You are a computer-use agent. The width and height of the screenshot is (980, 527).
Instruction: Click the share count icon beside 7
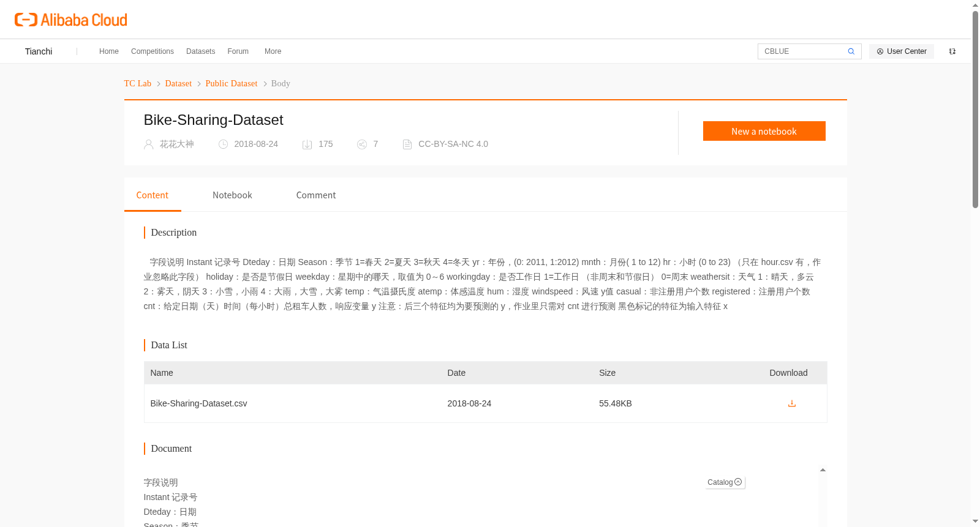[362, 144]
